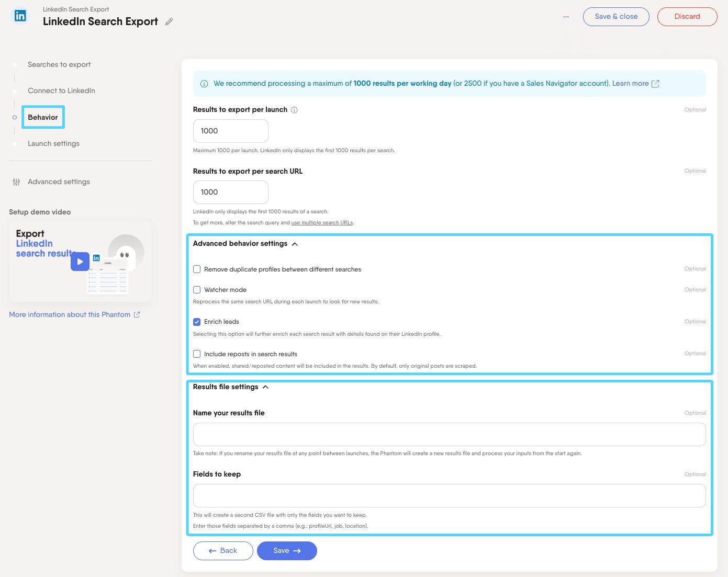Click the LinkedIn Search Export title text
728x577 pixels.
coord(100,21)
